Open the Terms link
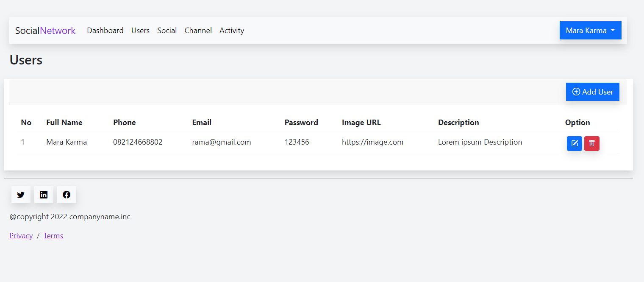Image resolution: width=644 pixels, height=282 pixels. coord(53,236)
